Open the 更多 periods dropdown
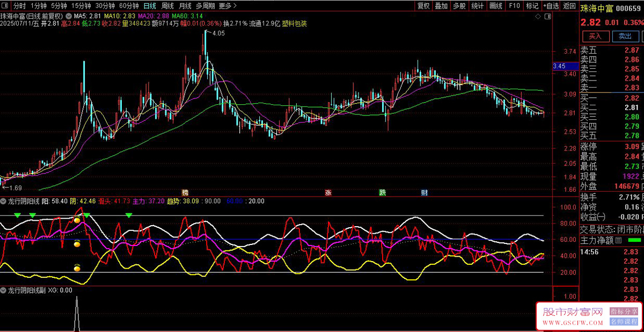Viewport: 644px width, 332px height. tap(228, 6)
